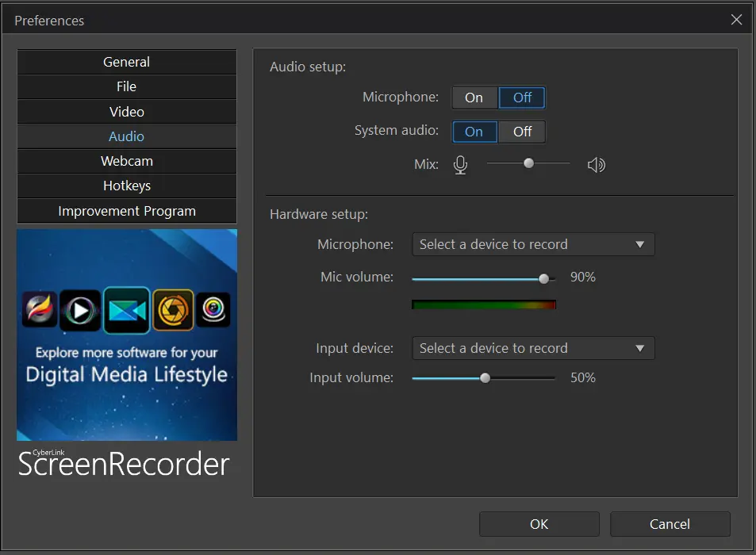Open the Hotkeys preferences section
756x555 pixels.
click(126, 186)
